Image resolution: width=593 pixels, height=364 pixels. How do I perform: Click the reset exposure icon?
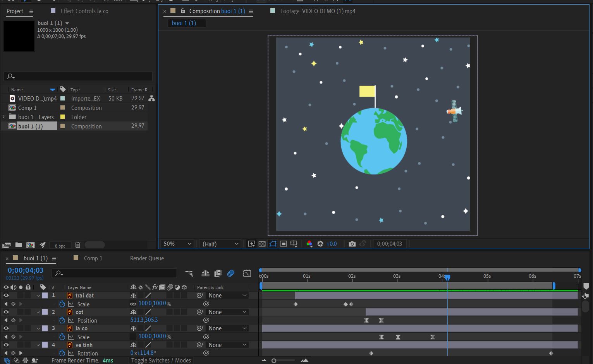tap(320, 244)
